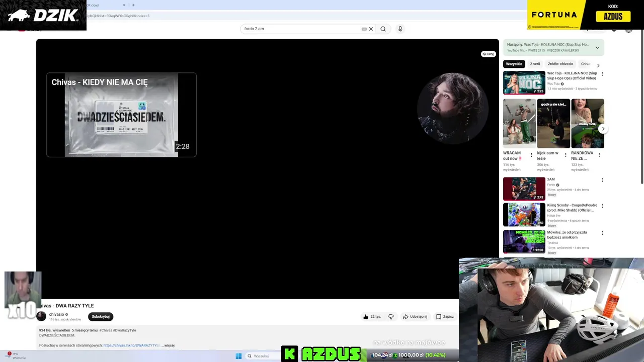The height and width of the screenshot is (362, 644).
Task: Open options menu for 2AM video
Action: point(602,180)
